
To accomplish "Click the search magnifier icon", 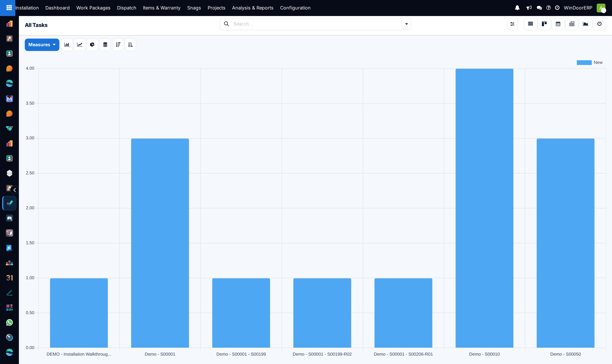I will click(226, 24).
